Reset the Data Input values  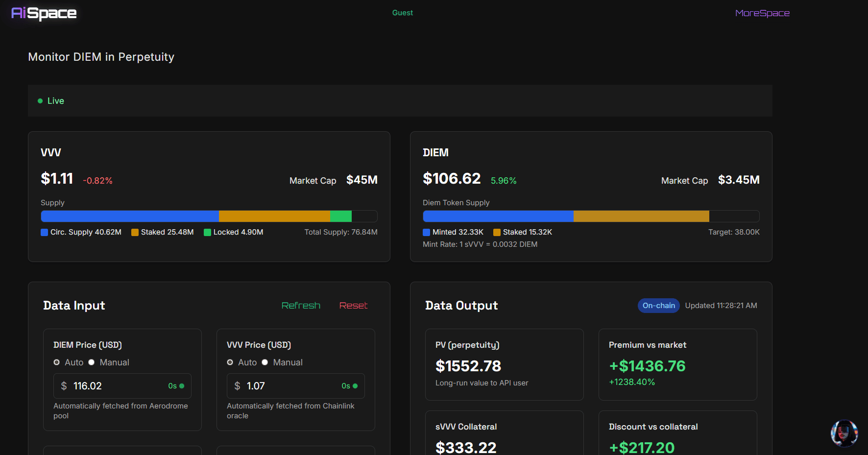pos(353,306)
